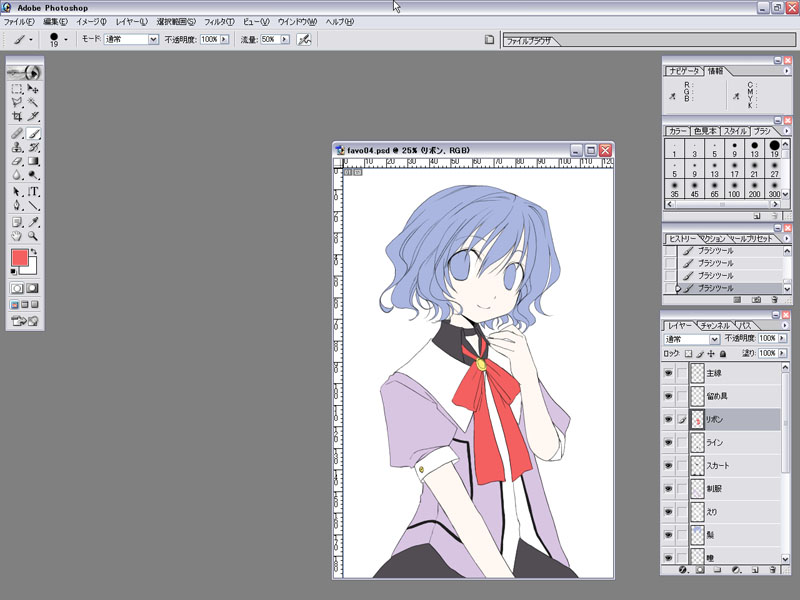The width and height of the screenshot is (800, 600).
Task: Select the Rectangular Marquee tool
Action: tap(17, 89)
